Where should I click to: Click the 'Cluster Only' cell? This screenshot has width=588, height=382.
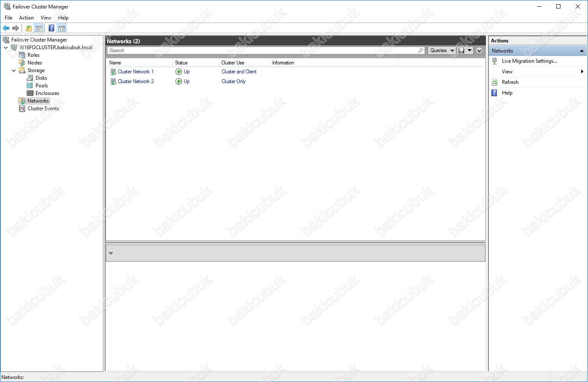point(233,81)
